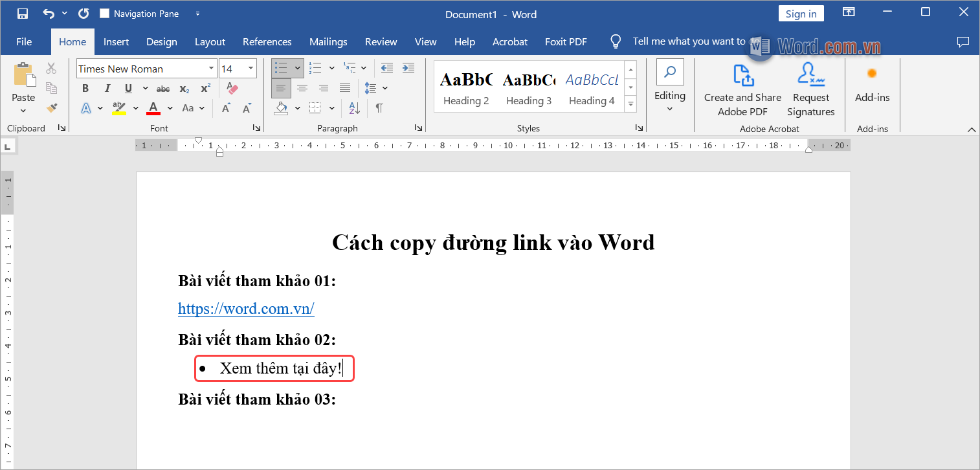
Task: Switch to the Foxit PDF tab
Action: 566,41
